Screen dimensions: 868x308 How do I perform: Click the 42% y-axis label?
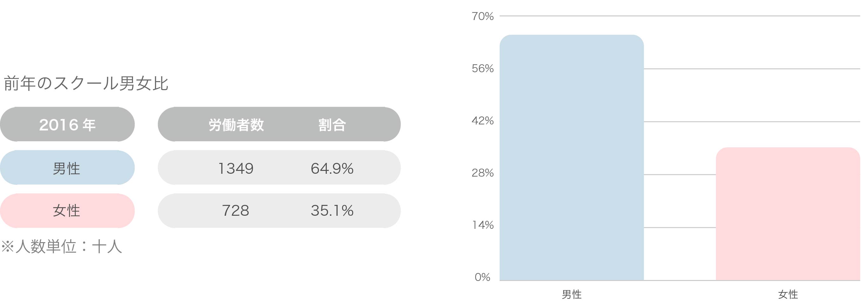[482, 121]
